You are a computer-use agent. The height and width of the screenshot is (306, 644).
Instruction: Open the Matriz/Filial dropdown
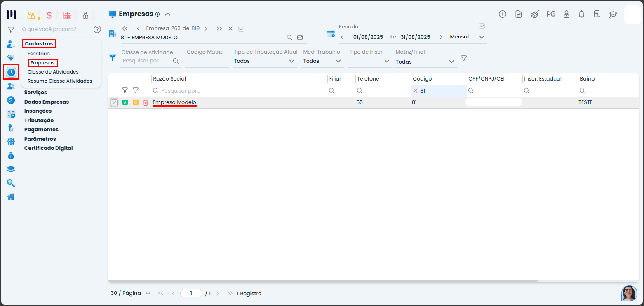pos(425,62)
